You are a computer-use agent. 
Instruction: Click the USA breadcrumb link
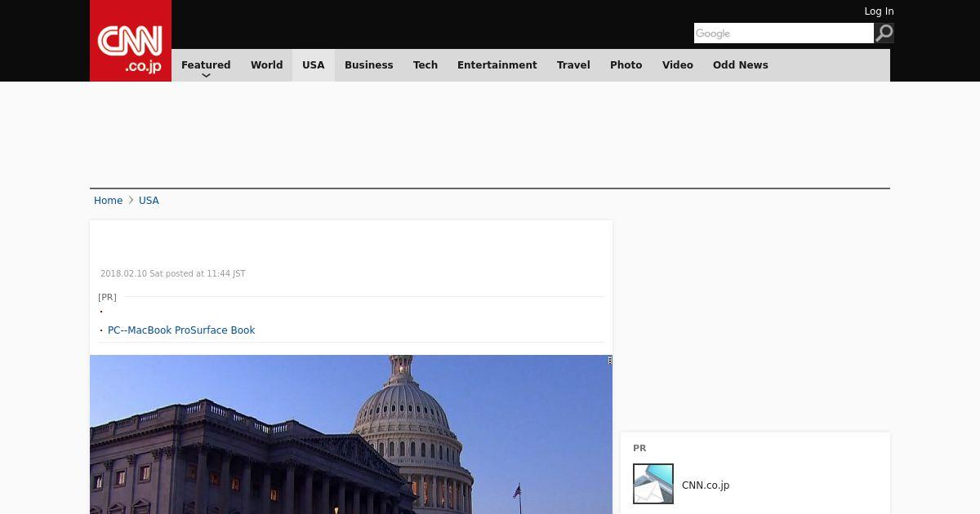(149, 201)
